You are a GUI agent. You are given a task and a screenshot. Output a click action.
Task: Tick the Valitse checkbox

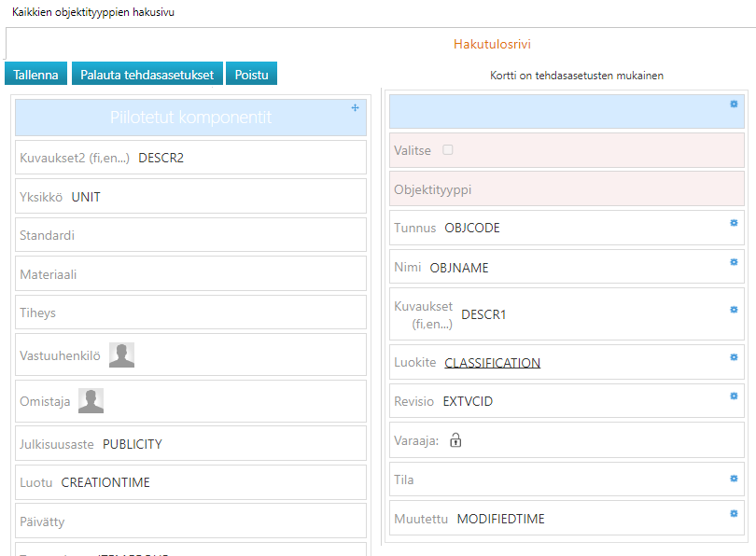(x=448, y=149)
